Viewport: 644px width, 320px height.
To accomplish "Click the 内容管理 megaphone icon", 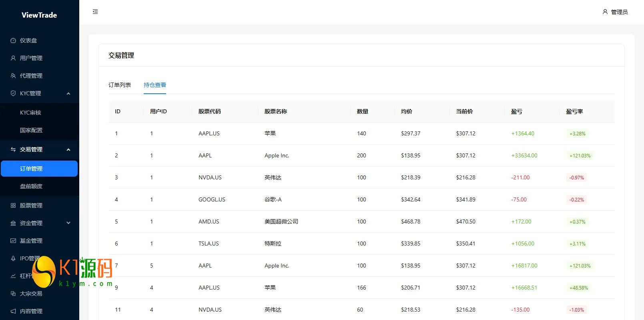I will (x=13, y=311).
